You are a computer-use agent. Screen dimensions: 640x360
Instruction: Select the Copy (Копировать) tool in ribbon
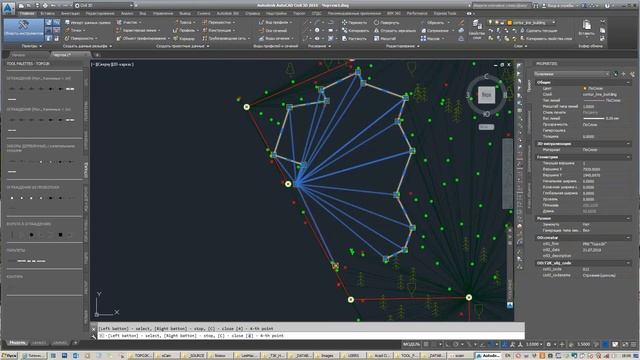[x=355, y=30]
